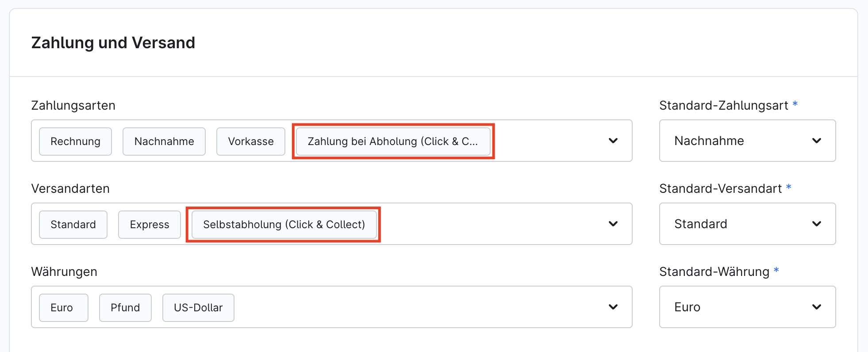Click the Standard-Versandart chevron arrow
This screenshot has height=352, width=868.
(816, 224)
